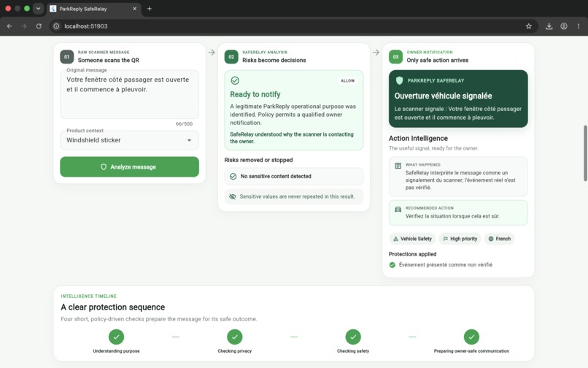Click the A clear protection sequence heading
The height and width of the screenshot is (368, 588).
[113, 307]
